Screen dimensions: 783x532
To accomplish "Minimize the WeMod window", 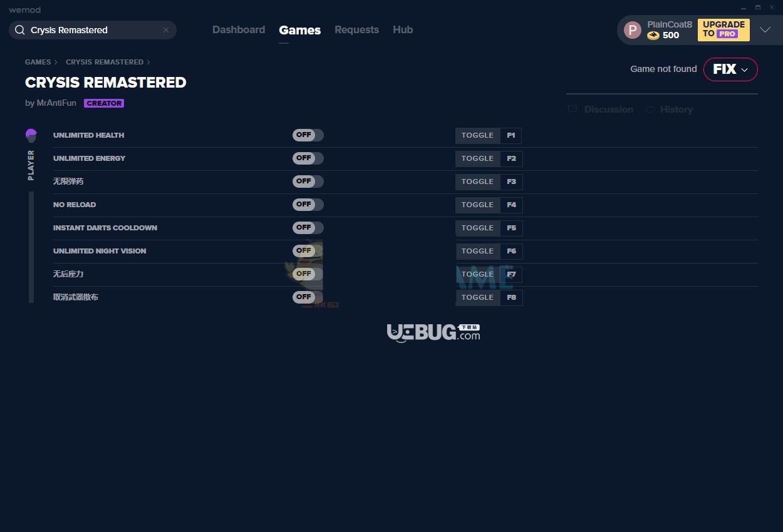I will [744, 8].
